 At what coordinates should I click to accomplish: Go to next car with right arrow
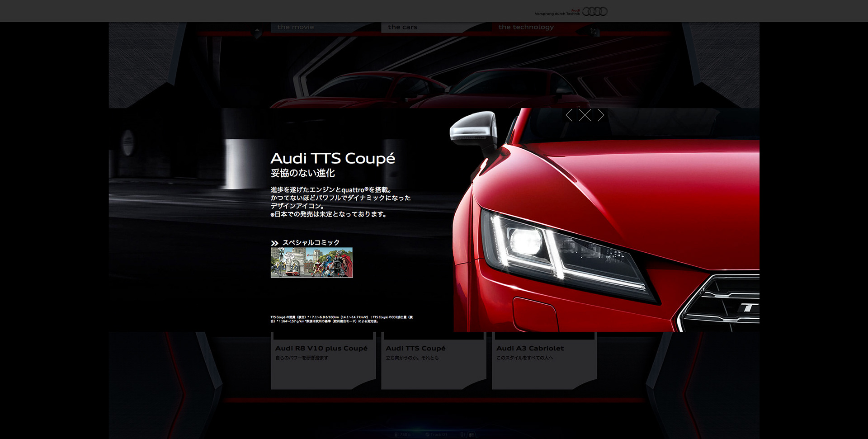tap(600, 115)
